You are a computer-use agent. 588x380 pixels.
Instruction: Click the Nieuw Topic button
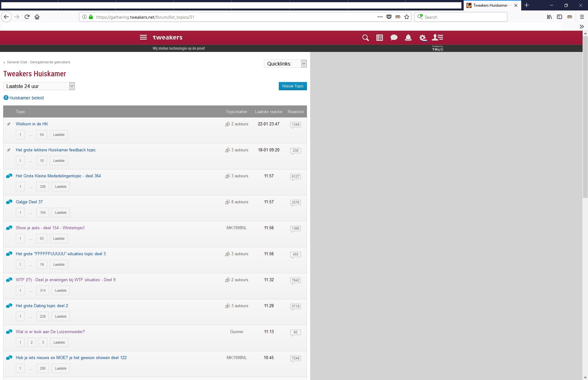click(293, 86)
